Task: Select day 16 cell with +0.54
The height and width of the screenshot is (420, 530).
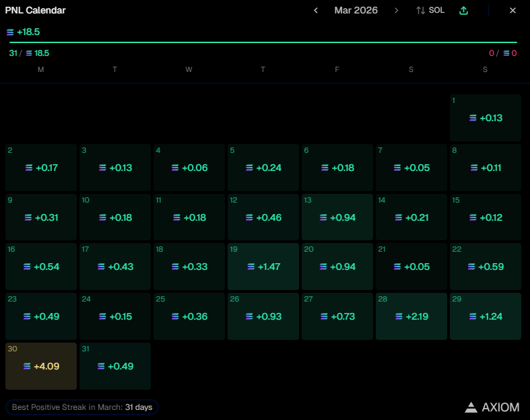Action: 41,267
